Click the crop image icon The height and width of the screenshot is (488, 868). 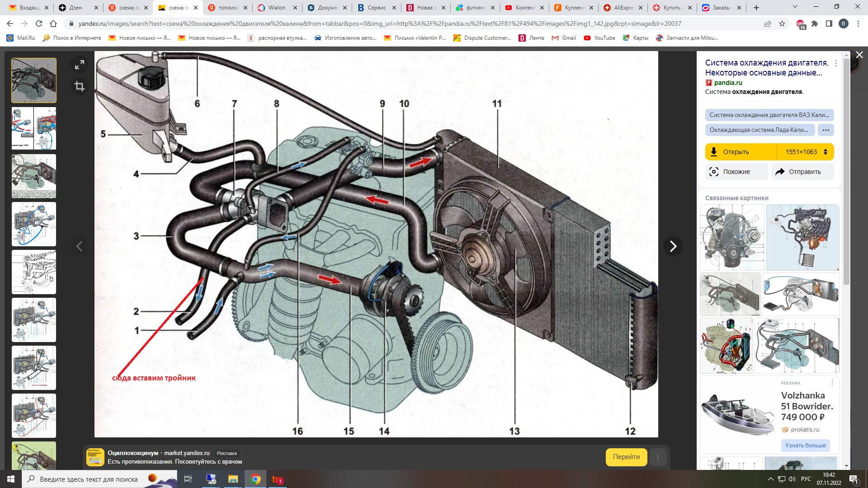click(x=80, y=86)
